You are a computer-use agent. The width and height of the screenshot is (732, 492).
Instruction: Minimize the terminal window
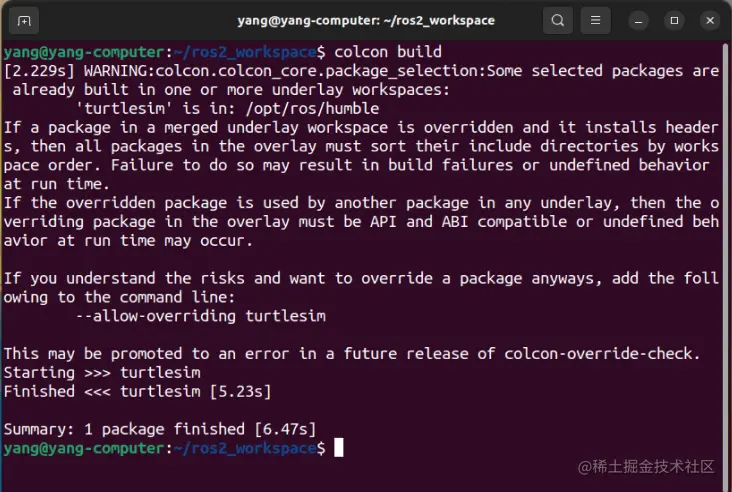638,21
